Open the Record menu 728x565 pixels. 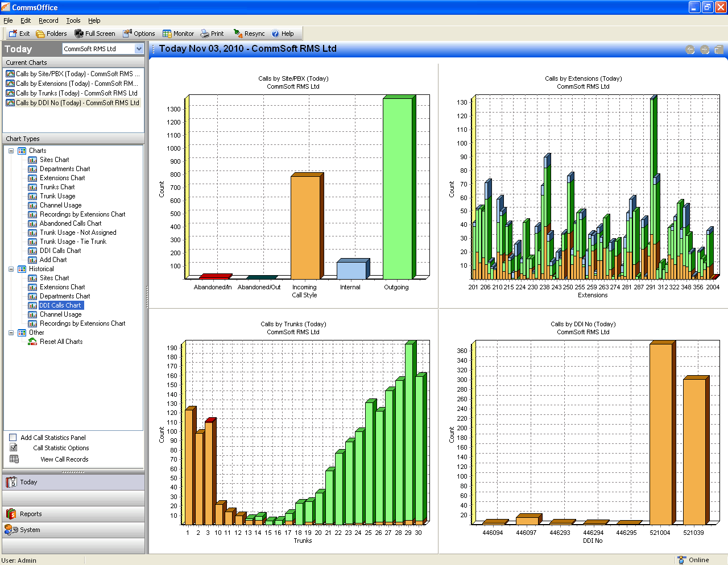[48, 20]
